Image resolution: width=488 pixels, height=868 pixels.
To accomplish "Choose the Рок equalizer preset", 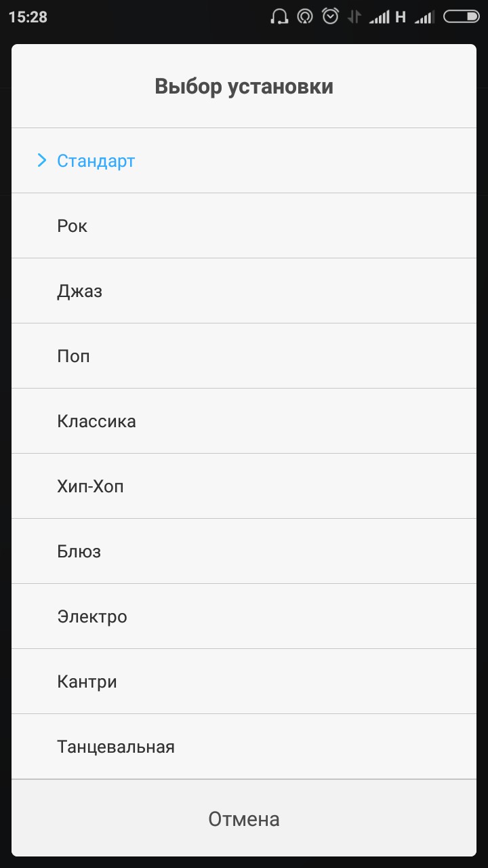I will tap(244, 226).
